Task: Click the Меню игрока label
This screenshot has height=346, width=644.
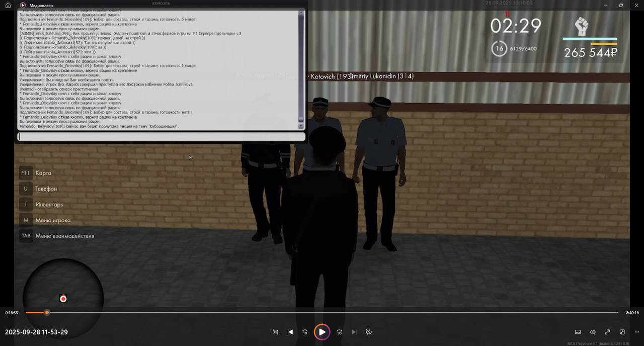Action: point(53,220)
